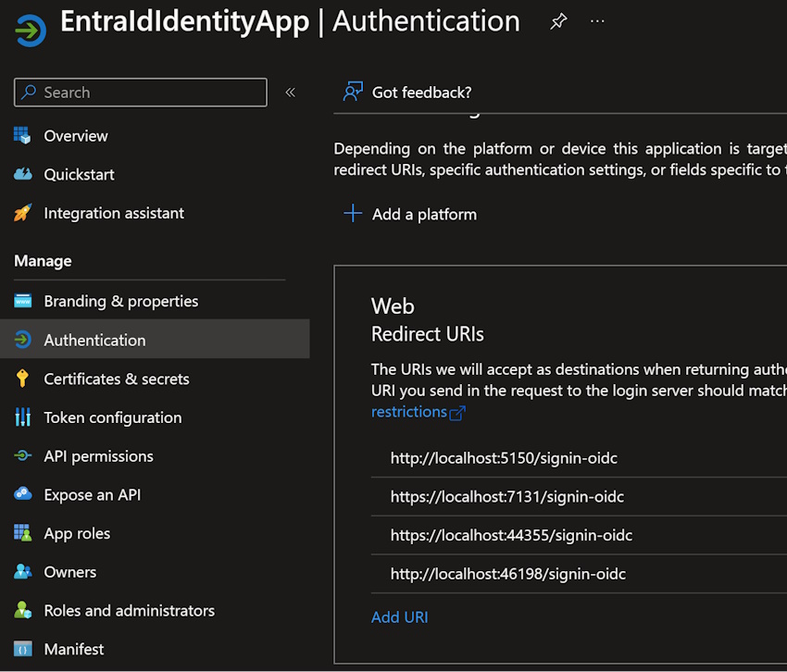The width and height of the screenshot is (787, 672).
Task: Click the Certificates & secrets key icon
Action: (22, 379)
